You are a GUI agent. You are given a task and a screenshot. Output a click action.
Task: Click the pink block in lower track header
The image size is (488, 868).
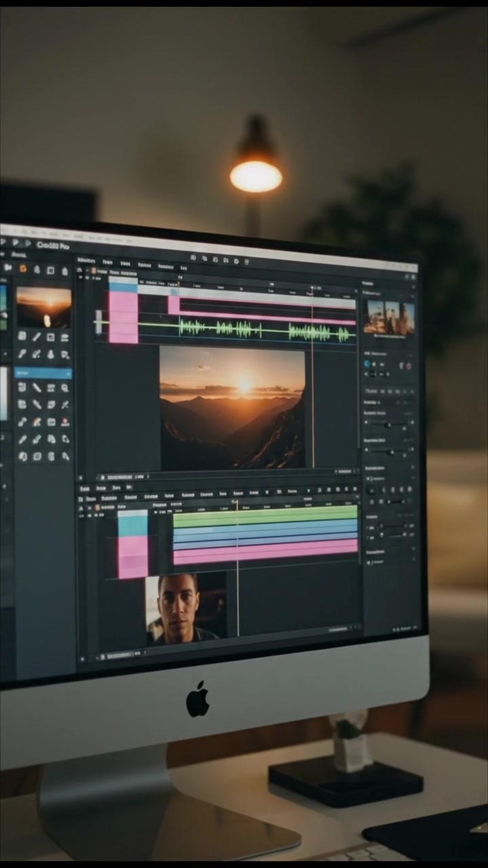click(133, 557)
